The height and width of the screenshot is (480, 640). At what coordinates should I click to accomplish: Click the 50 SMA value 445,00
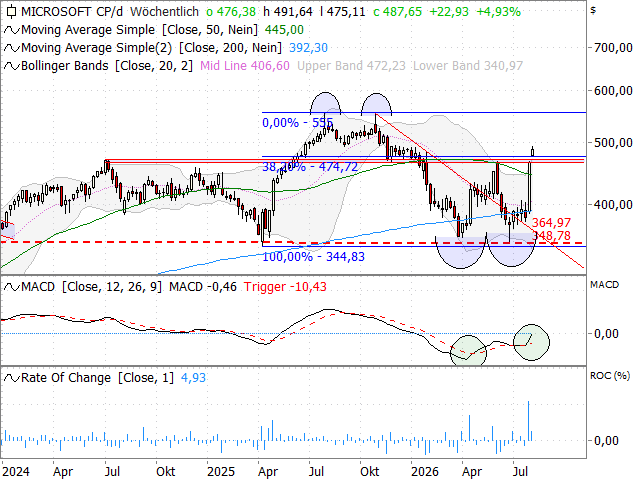(284, 30)
